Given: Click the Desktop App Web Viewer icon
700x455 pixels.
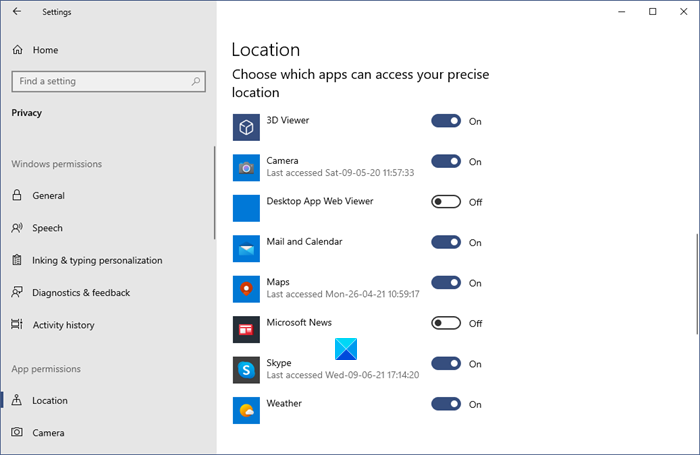Looking at the screenshot, I should pyautogui.click(x=246, y=208).
